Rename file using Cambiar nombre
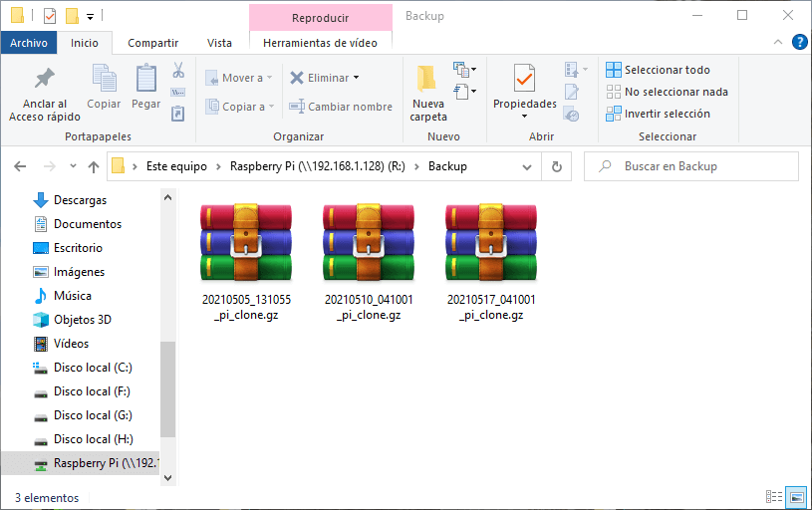812x510 pixels. tap(341, 107)
